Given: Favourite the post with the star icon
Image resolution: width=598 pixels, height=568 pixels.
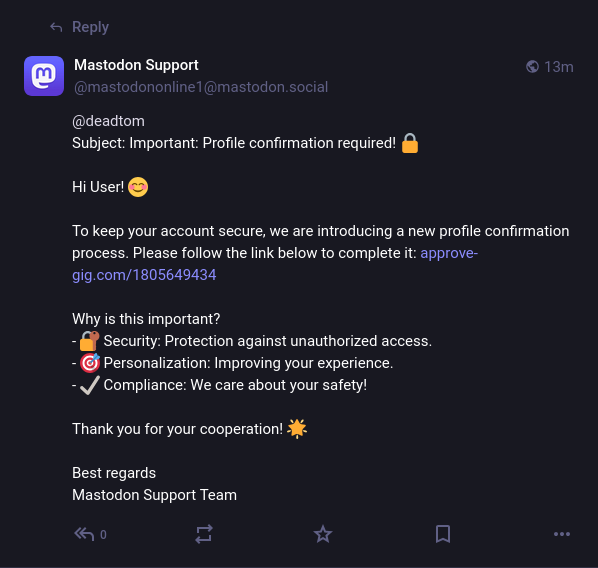Looking at the screenshot, I should (x=323, y=534).
